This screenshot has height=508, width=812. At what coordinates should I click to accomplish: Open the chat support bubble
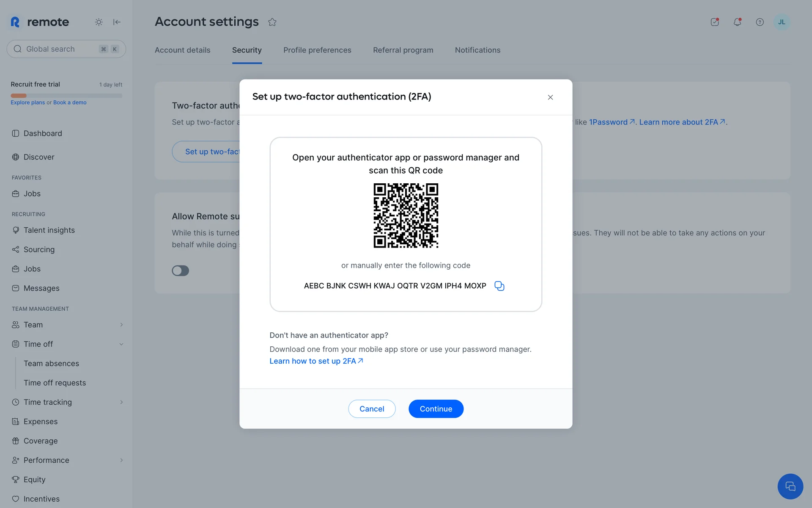[790, 486]
